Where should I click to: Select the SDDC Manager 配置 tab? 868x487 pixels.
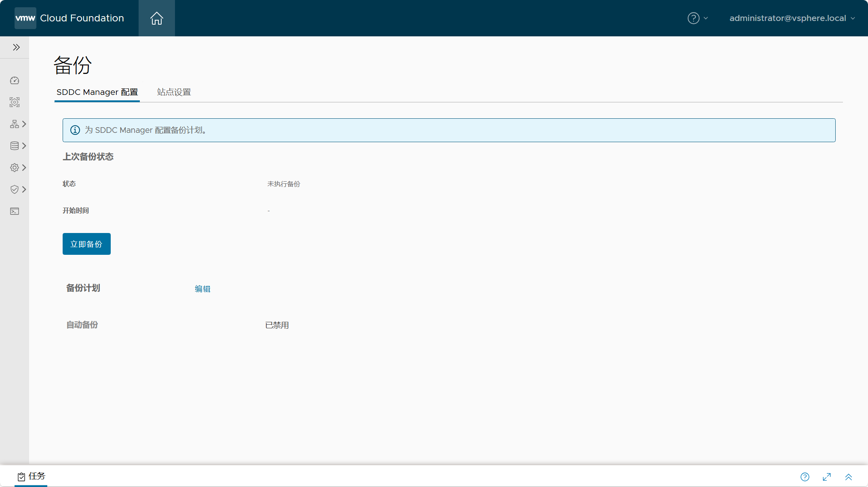coord(97,92)
